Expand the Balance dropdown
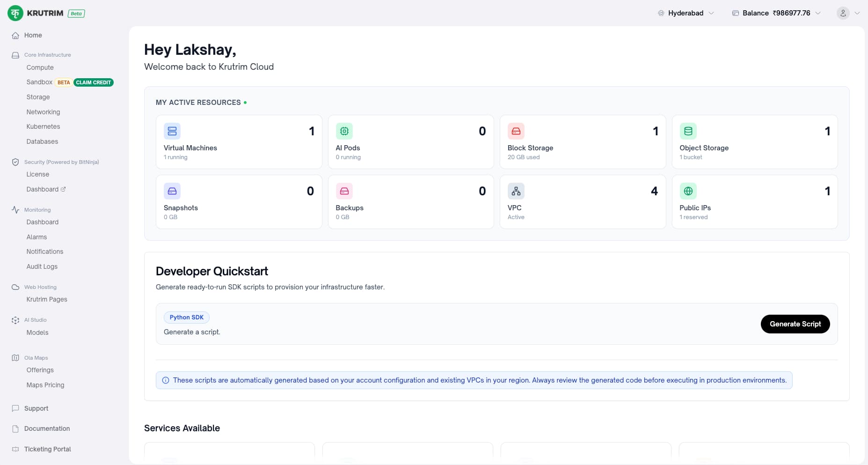The image size is (868, 465). click(x=776, y=13)
